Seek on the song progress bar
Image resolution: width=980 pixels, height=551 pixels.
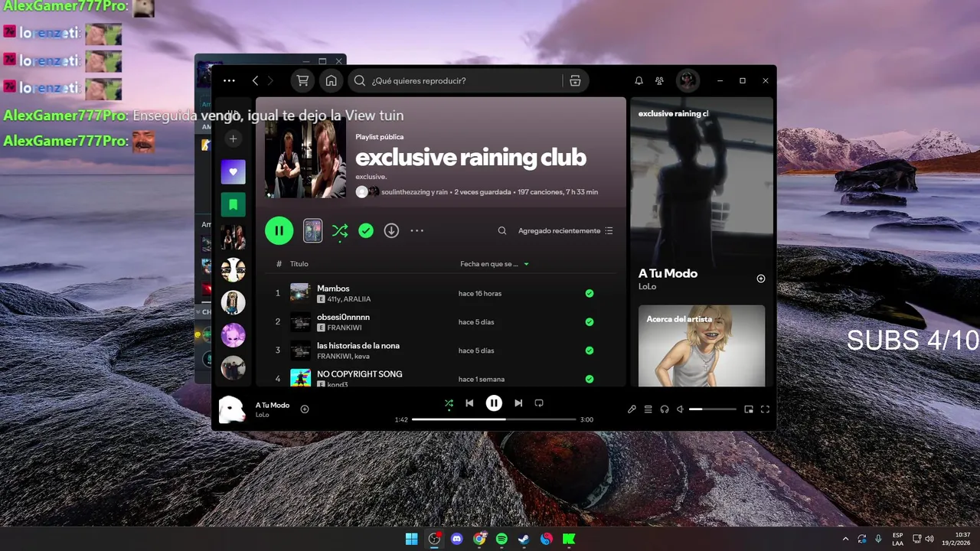(494, 419)
